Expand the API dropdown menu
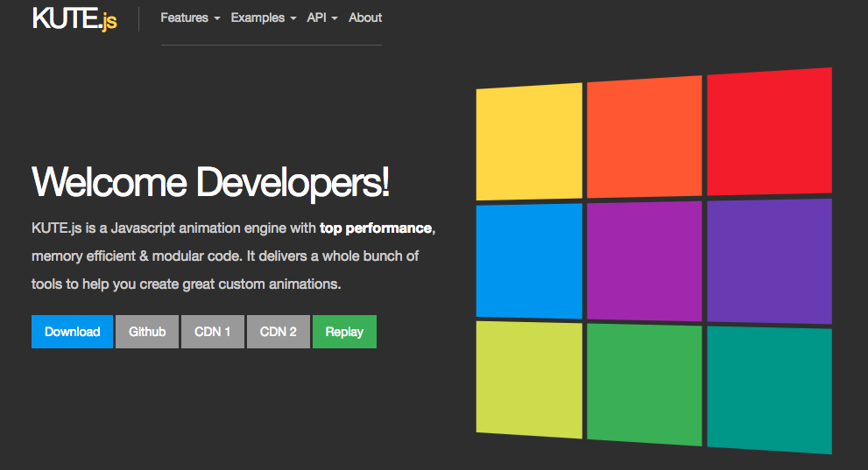 (x=322, y=18)
